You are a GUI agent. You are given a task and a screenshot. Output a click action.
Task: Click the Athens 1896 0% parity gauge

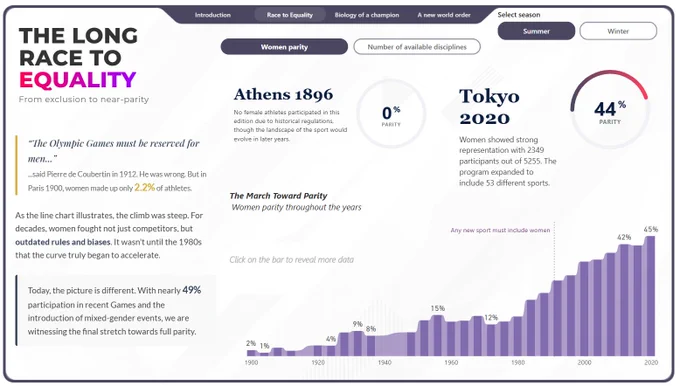[391, 114]
